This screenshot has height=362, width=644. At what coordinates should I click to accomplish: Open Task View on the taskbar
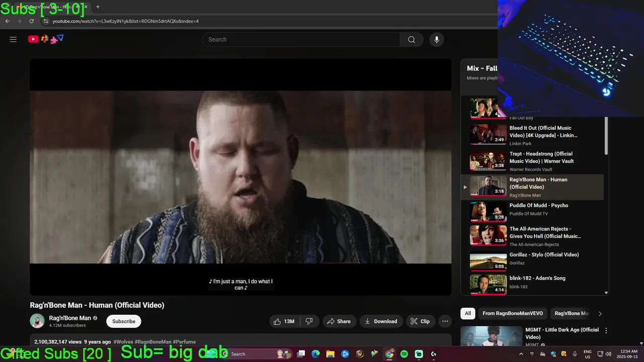301,354
